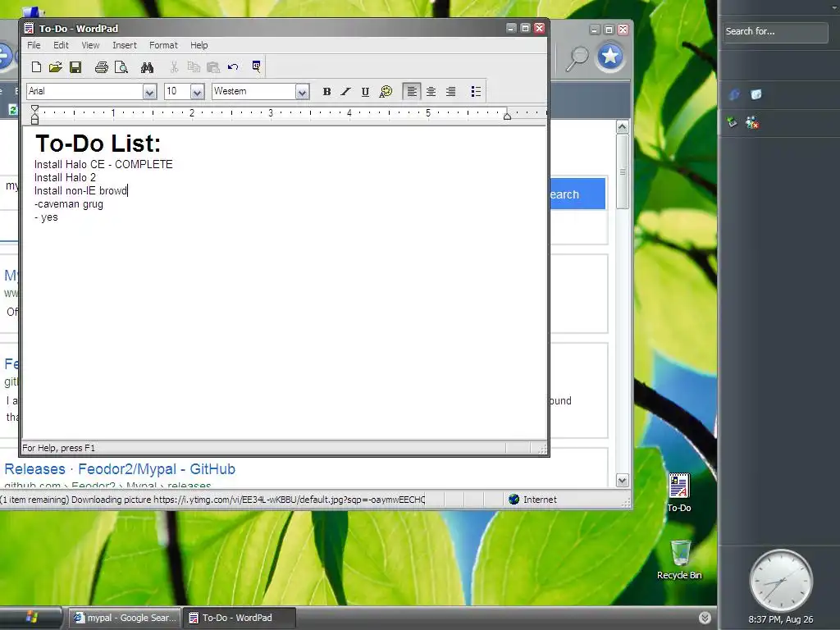Click the Find binoculars icon
Screen dimensions: 840x630
click(x=147, y=67)
